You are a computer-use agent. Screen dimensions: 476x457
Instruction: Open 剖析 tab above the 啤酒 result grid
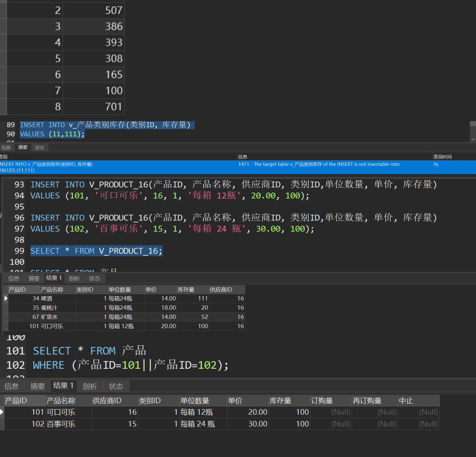click(x=74, y=278)
